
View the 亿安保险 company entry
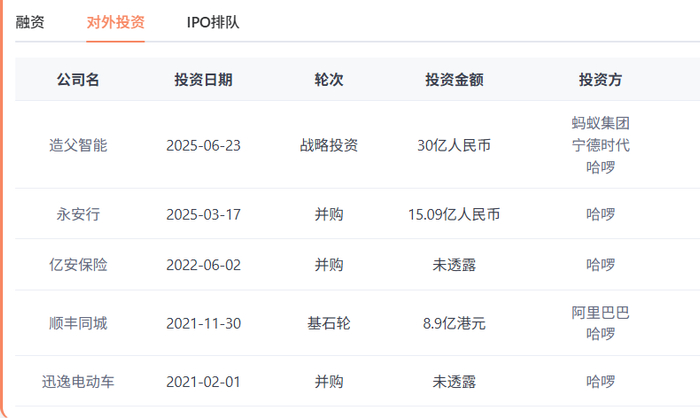tap(78, 265)
